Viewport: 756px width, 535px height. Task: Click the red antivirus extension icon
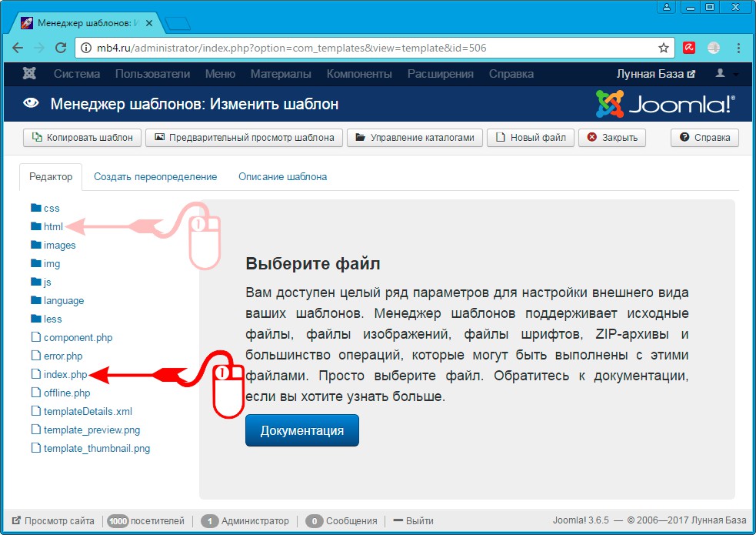point(689,48)
